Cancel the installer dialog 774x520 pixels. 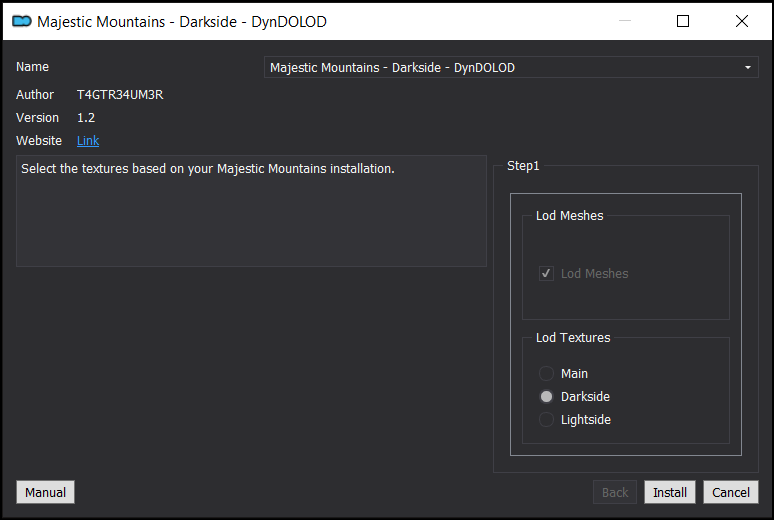[x=731, y=492]
